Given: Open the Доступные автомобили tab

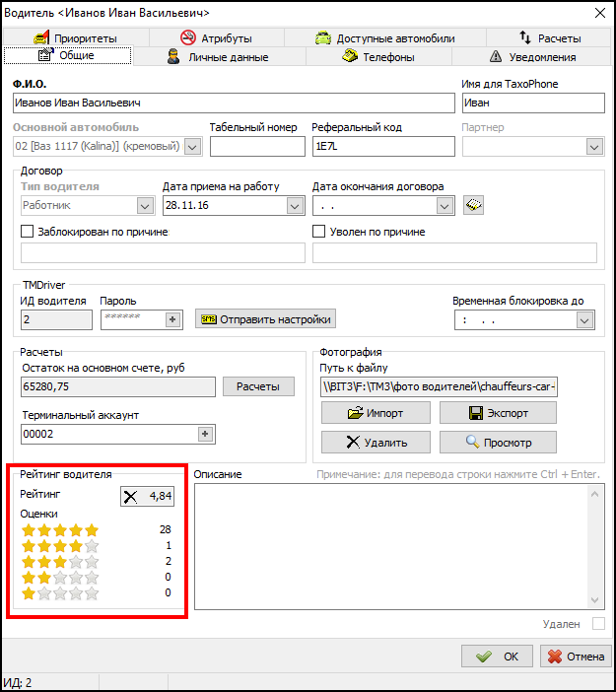Looking at the screenshot, I should tap(384, 38).
